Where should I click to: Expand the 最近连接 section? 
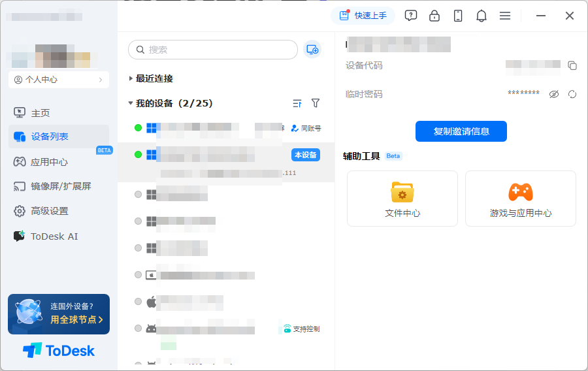click(151, 78)
